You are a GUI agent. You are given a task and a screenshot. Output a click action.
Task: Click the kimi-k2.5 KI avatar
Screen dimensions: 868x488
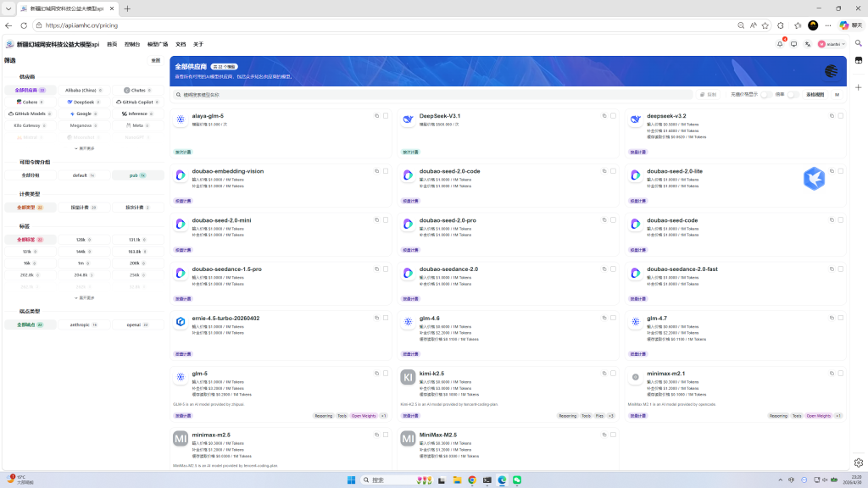[x=408, y=377]
